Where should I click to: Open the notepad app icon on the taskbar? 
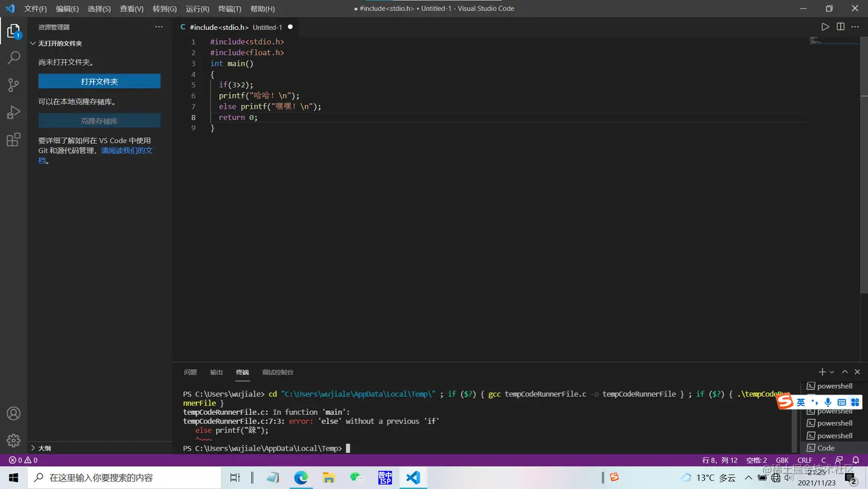pyautogui.click(x=273, y=478)
